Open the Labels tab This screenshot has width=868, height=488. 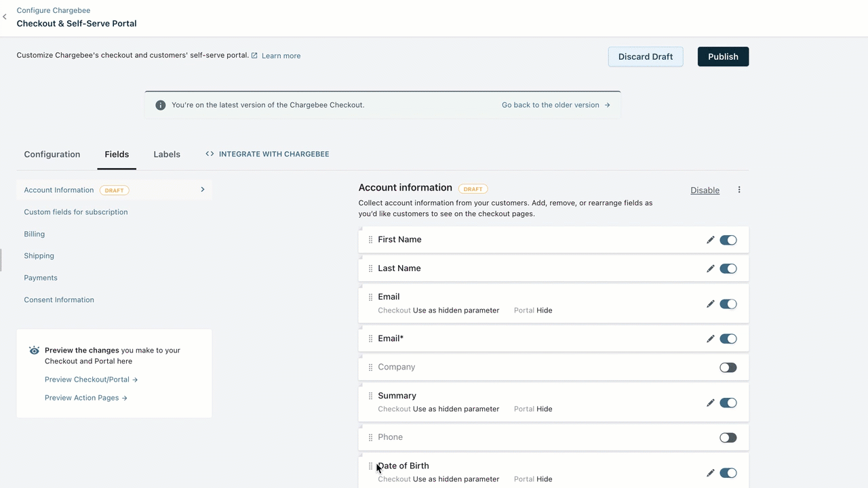click(x=167, y=155)
